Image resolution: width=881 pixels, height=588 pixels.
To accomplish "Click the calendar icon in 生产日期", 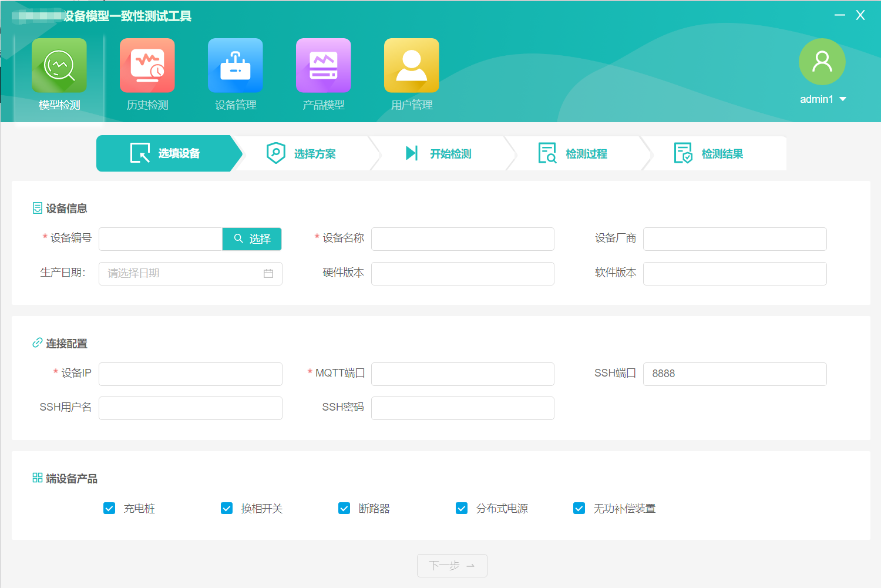I will 268,274.
